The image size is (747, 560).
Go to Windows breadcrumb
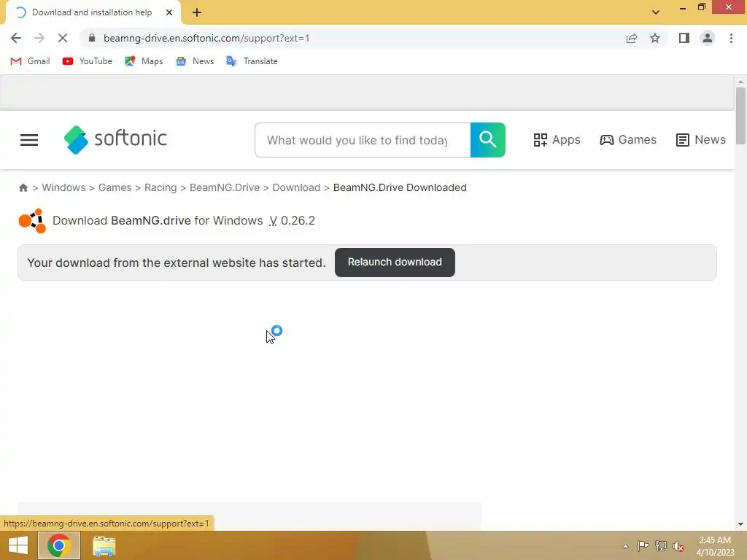click(x=64, y=187)
